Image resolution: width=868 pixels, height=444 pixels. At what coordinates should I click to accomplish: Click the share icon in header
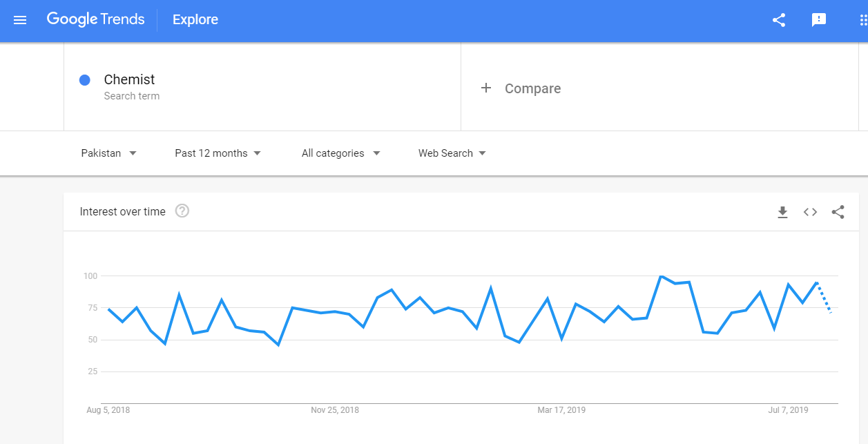779,20
